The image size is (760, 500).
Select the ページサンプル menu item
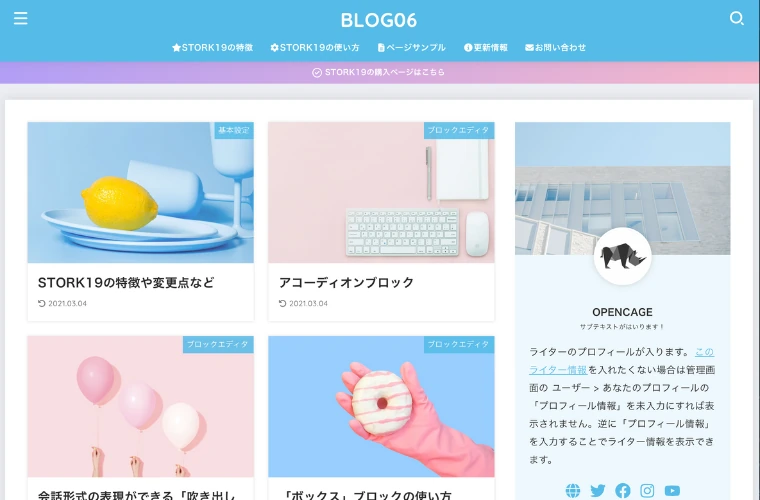(x=412, y=47)
